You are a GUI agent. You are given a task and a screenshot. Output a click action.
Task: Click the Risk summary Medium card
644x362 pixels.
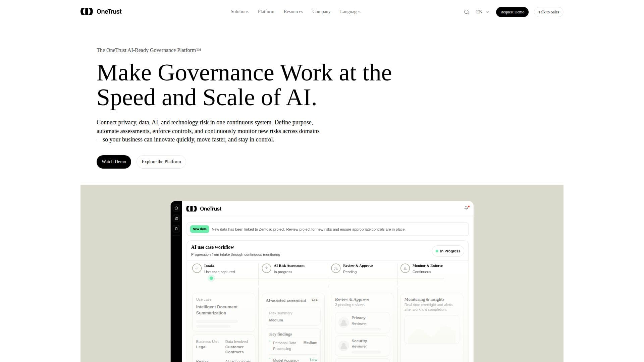click(293, 316)
